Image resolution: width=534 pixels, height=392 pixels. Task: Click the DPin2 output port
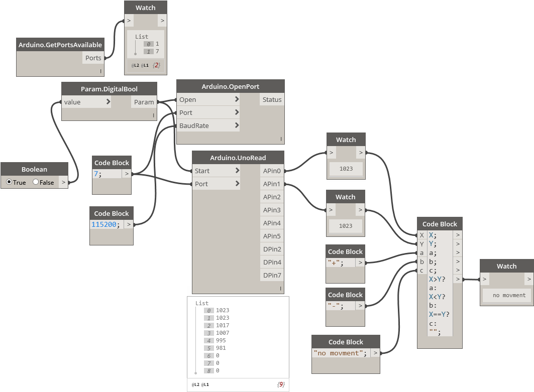(272, 249)
